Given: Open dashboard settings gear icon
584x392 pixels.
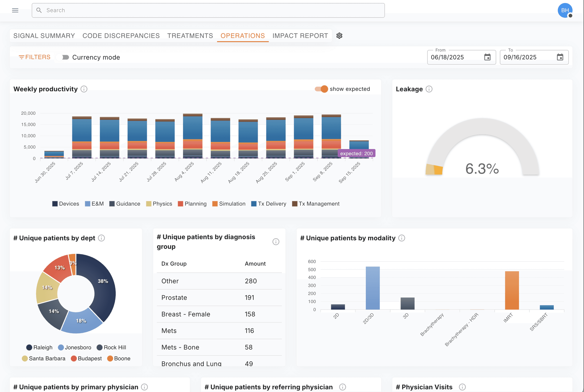Looking at the screenshot, I should click(x=339, y=36).
